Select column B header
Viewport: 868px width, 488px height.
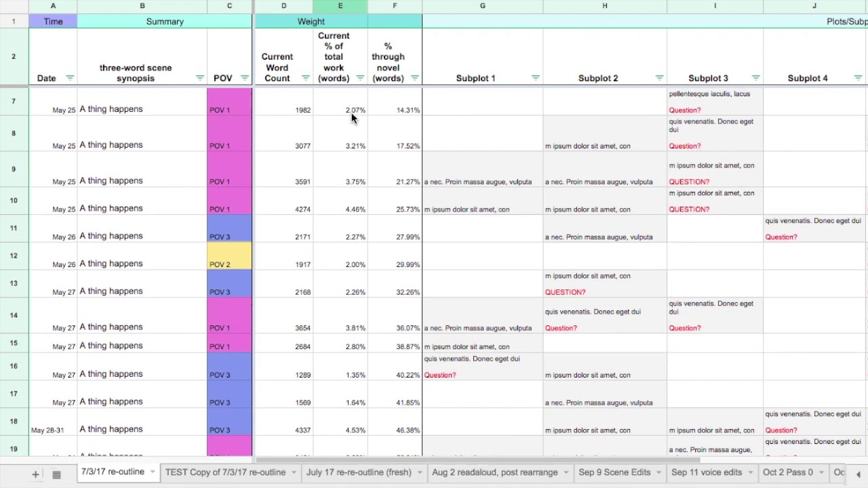[x=142, y=6]
